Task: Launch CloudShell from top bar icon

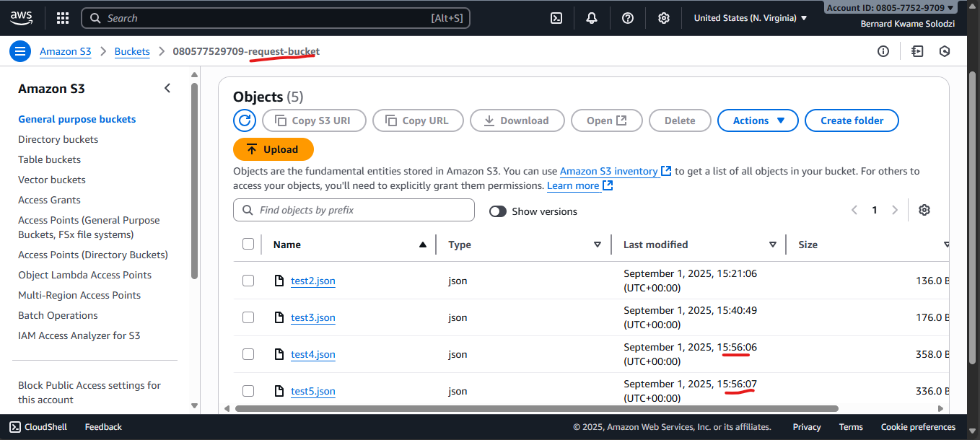Action: click(556, 18)
